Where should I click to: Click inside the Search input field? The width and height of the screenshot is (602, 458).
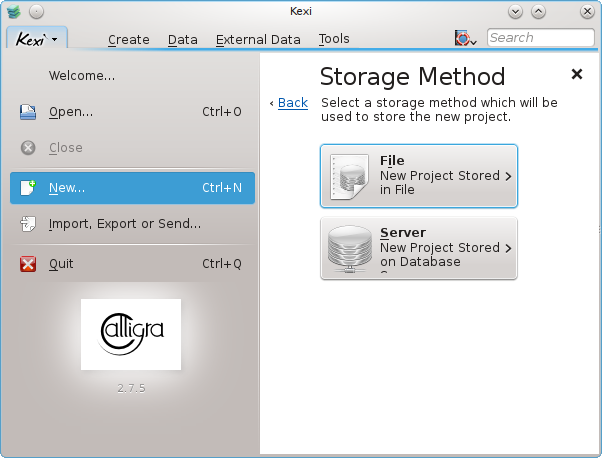[x=540, y=38]
